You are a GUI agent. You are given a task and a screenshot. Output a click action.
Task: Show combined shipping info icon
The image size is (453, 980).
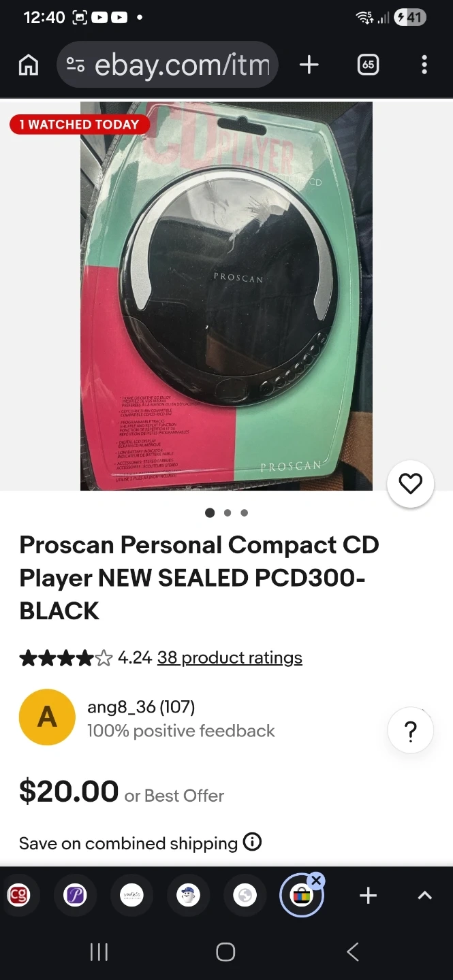coord(252,842)
